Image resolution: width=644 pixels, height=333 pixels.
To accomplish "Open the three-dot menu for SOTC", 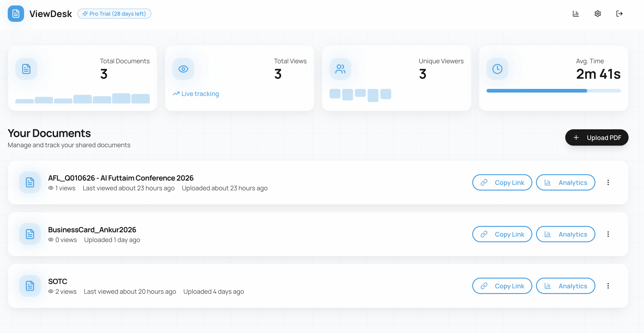I will tap(608, 286).
